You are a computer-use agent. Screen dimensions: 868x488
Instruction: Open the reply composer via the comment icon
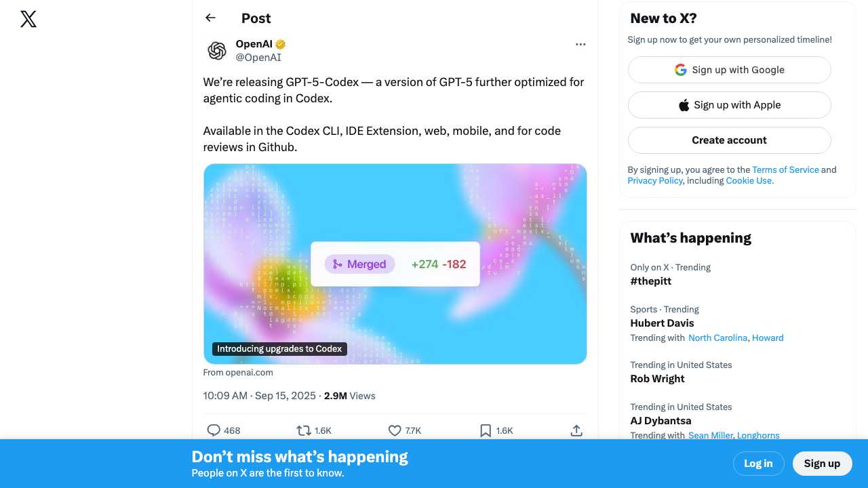pyautogui.click(x=214, y=430)
